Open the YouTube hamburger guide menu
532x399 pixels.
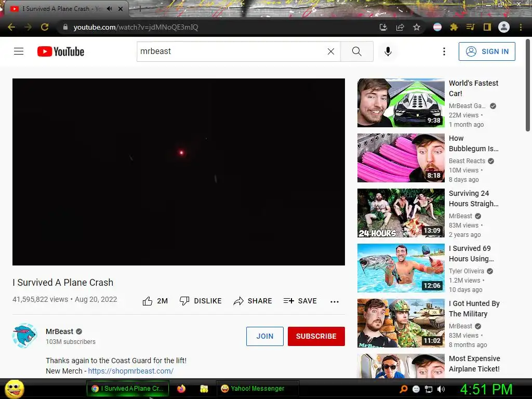19,51
